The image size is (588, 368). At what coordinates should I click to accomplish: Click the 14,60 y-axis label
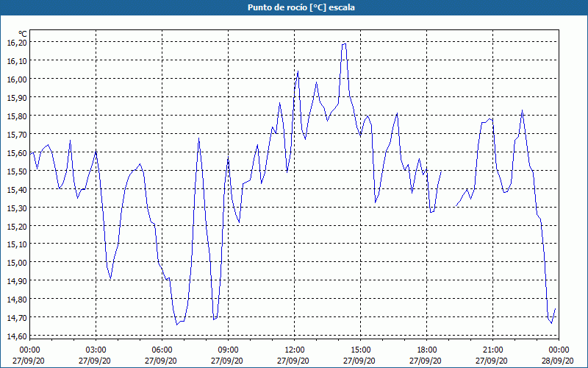[x=17, y=336]
